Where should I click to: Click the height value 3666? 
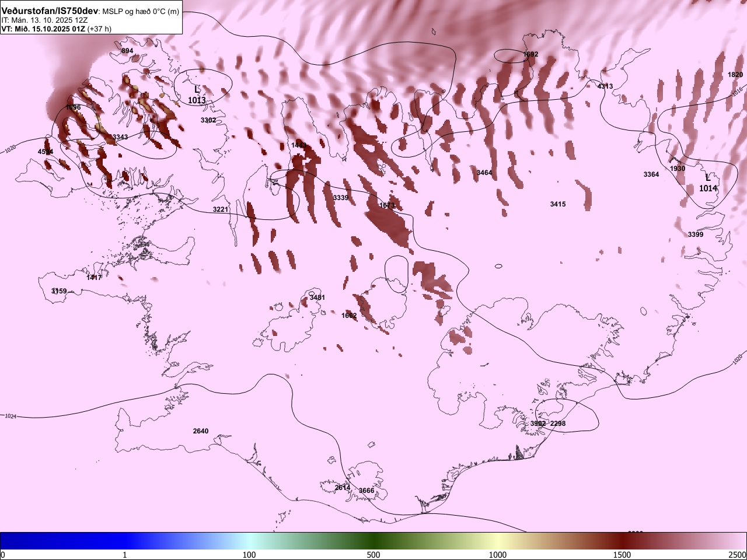click(x=366, y=491)
